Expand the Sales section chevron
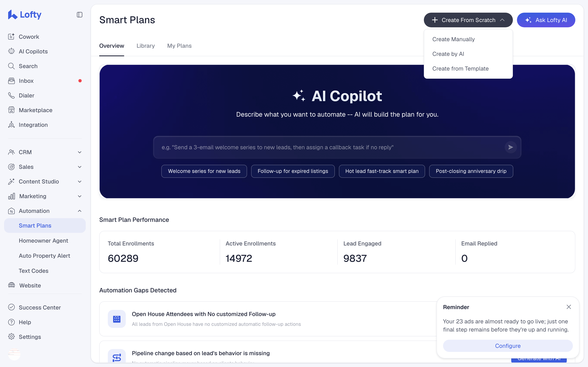The width and height of the screenshot is (588, 367). coord(79,167)
